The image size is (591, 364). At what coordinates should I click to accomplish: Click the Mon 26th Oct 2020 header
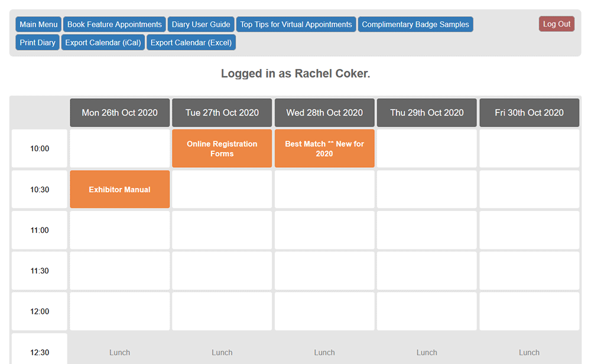[x=119, y=112]
